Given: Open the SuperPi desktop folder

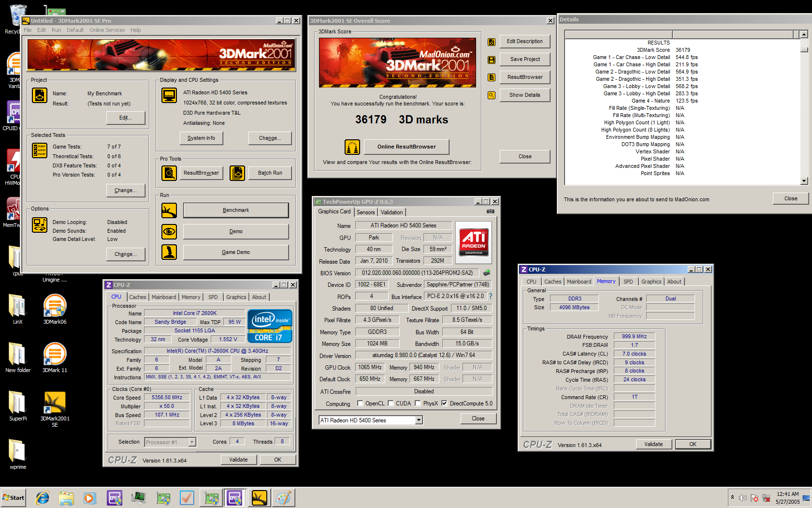Looking at the screenshot, I should pyautogui.click(x=18, y=406).
